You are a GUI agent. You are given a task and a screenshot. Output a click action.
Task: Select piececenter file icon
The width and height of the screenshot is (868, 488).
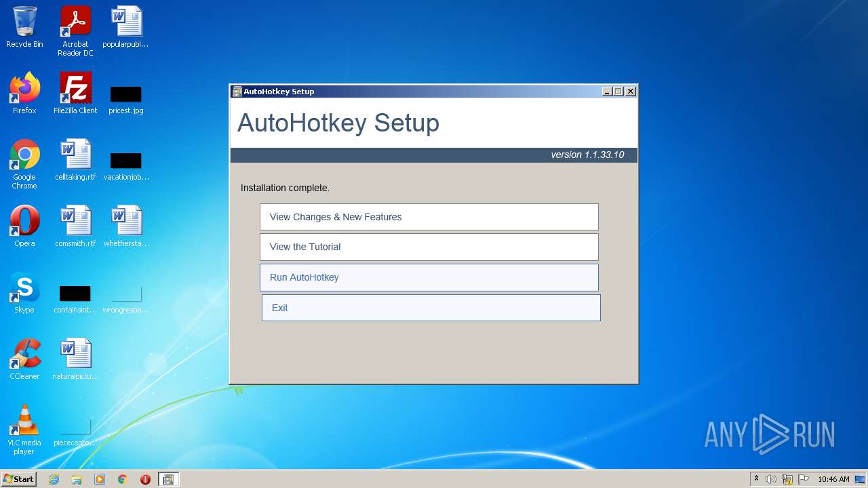coord(75,432)
